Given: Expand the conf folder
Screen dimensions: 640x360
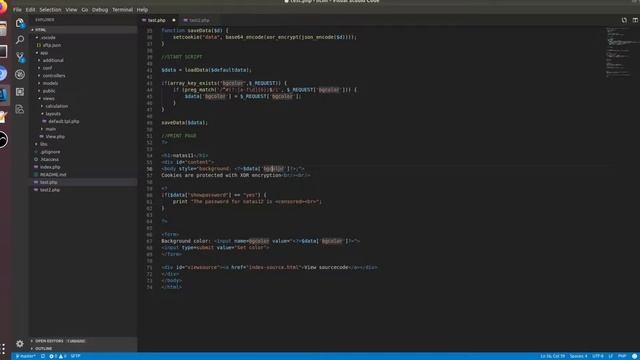Looking at the screenshot, I should click(x=47, y=68).
